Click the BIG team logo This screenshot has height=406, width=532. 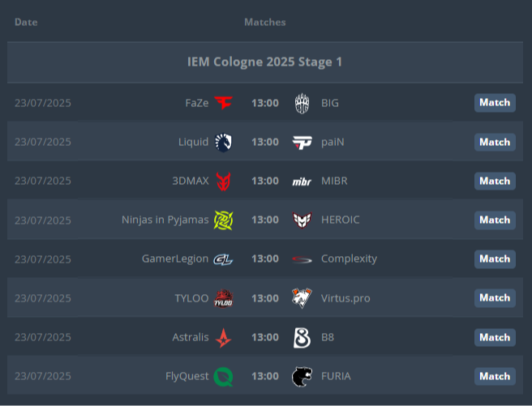[x=302, y=103]
